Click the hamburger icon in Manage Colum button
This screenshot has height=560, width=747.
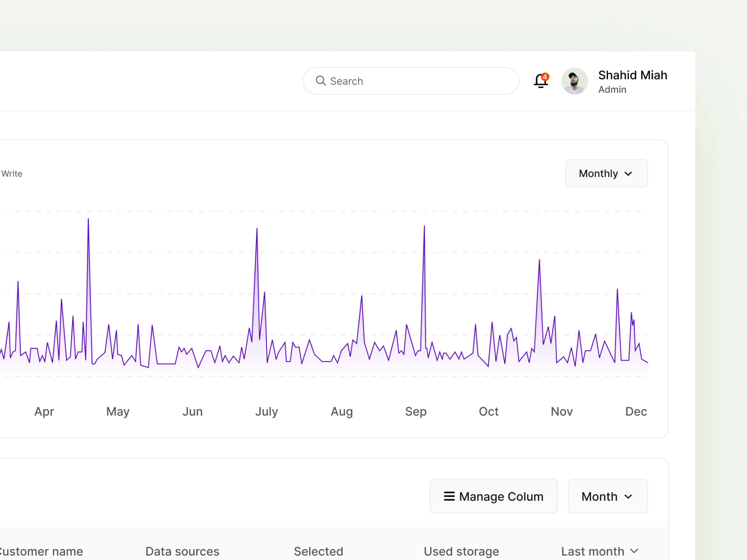[449, 496]
